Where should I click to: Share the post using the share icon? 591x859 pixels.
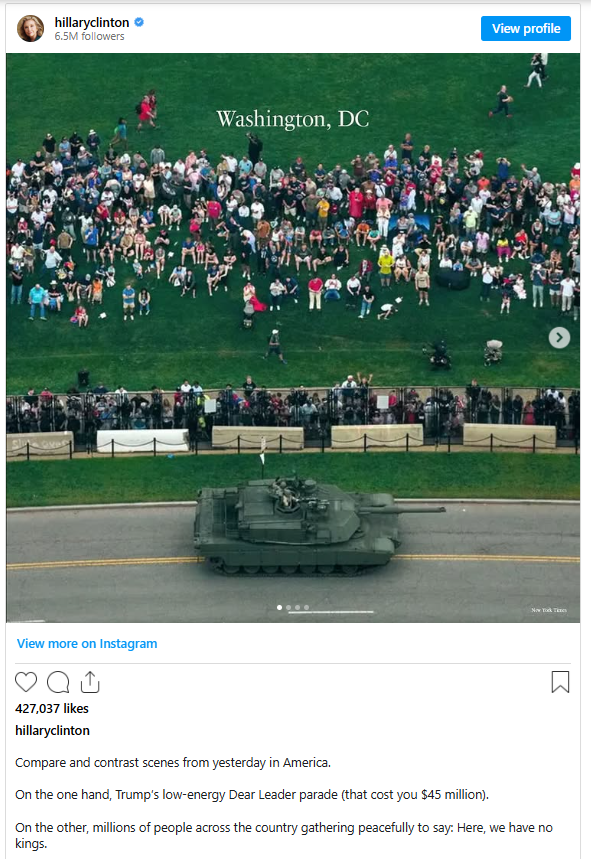[x=90, y=682]
